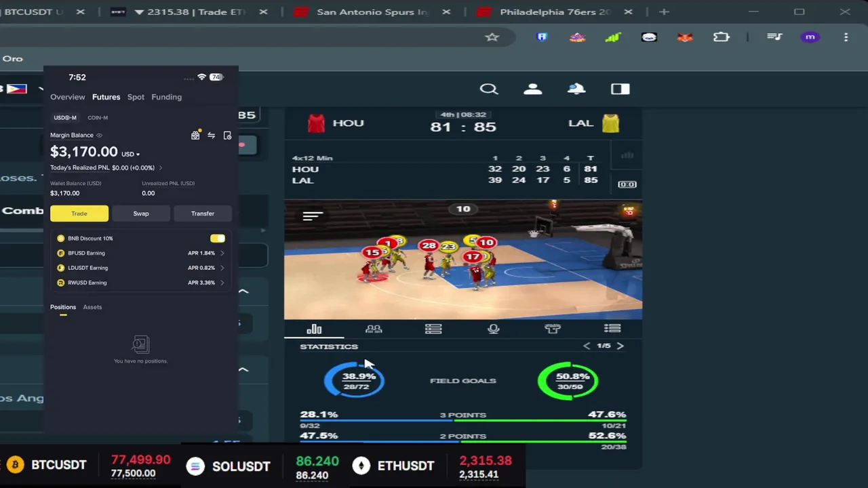
Task: Open the Positions tab
Action: tap(63, 307)
